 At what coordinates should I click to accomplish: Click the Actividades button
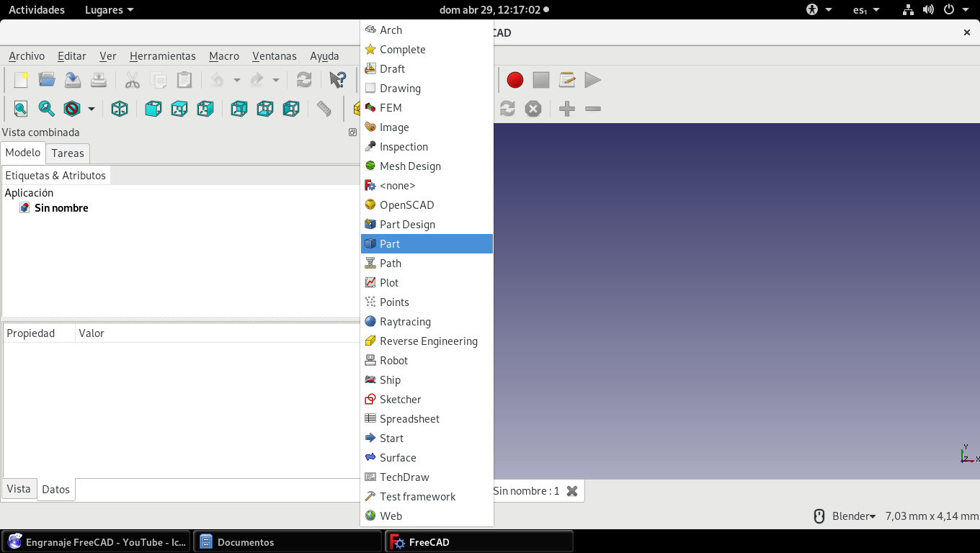coord(37,9)
